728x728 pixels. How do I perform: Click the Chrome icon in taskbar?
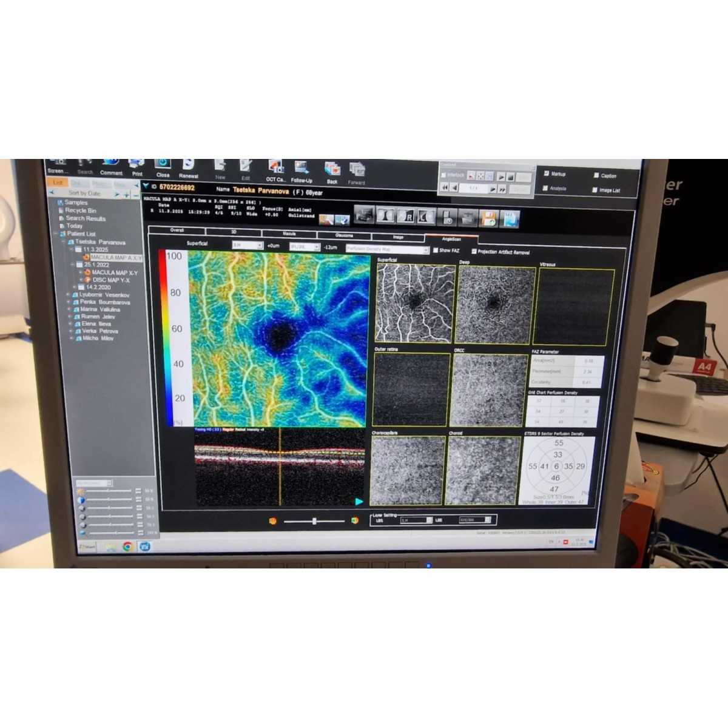(127, 547)
